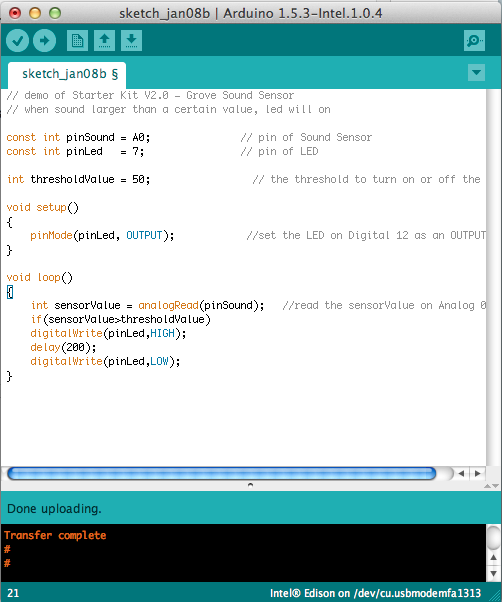Screen dimensions: 502x602
Task: Click 'delay(200);' code line
Action: coord(63,347)
